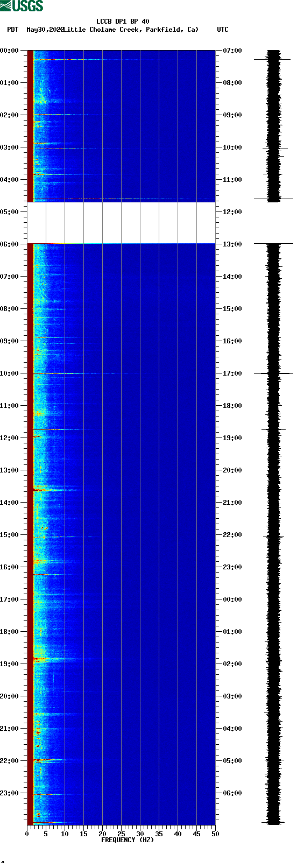
Task: Click the 04:00 label on the PDT axis
Action: (10, 180)
